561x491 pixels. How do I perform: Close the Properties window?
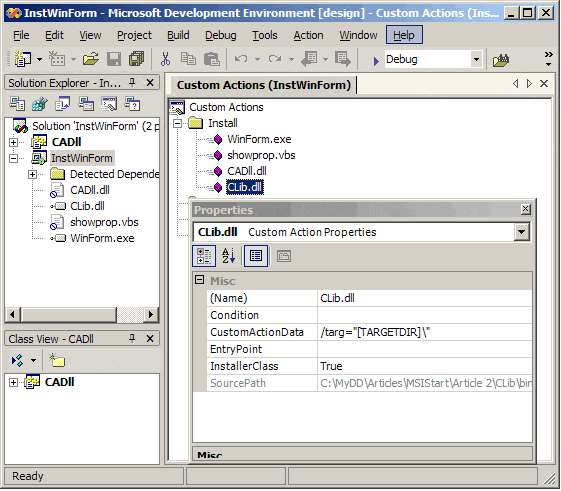click(x=525, y=209)
